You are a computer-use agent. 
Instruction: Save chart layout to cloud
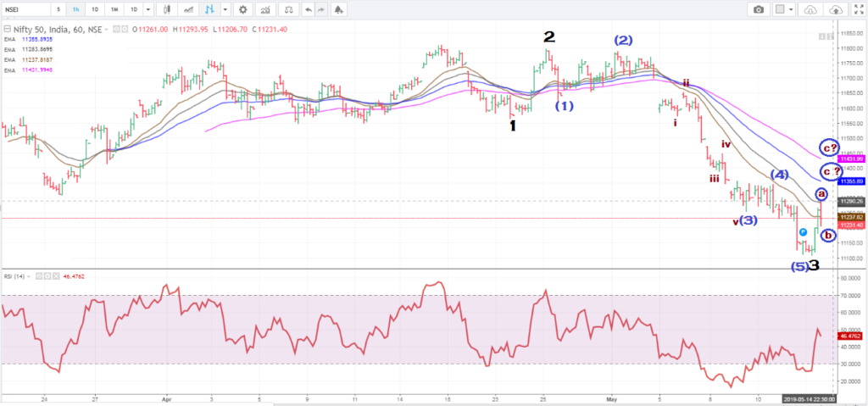click(835, 9)
